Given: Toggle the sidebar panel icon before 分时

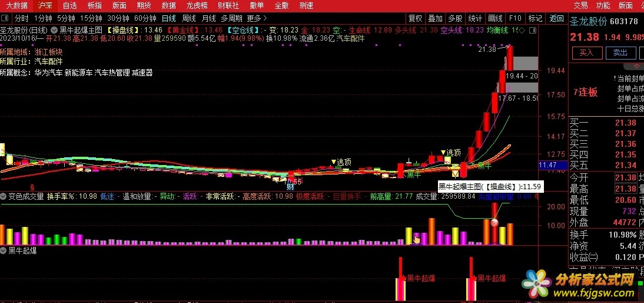Looking at the screenshot, I should pyautogui.click(x=5, y=18).
